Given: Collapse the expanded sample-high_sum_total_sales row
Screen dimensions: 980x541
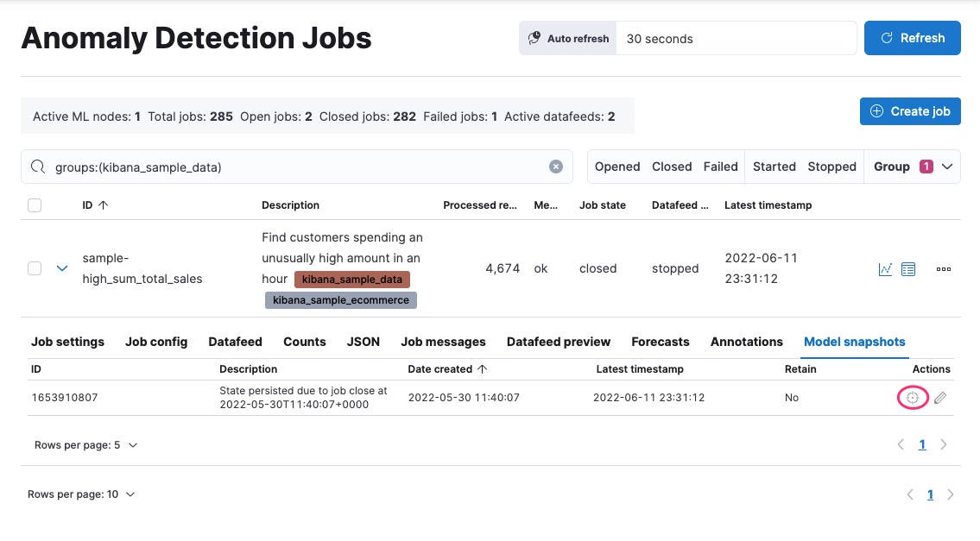Looking at the screenshot, I should click(61, 268).
